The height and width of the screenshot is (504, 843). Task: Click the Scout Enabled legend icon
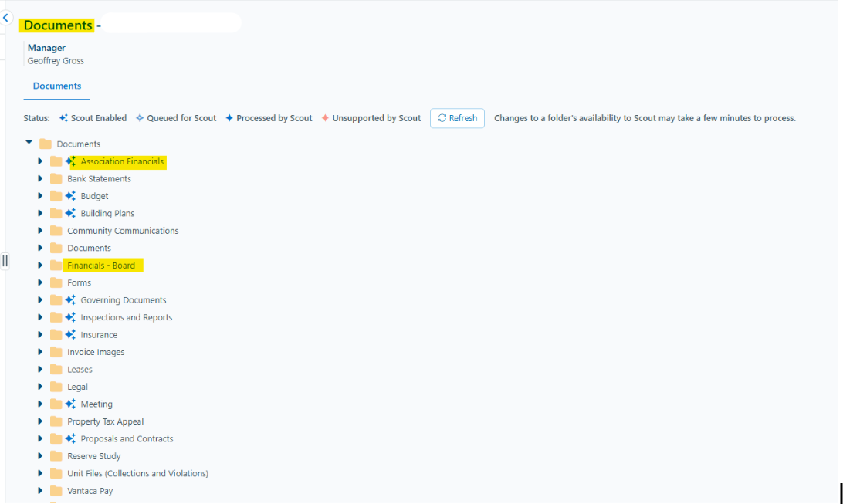[63, 117]
